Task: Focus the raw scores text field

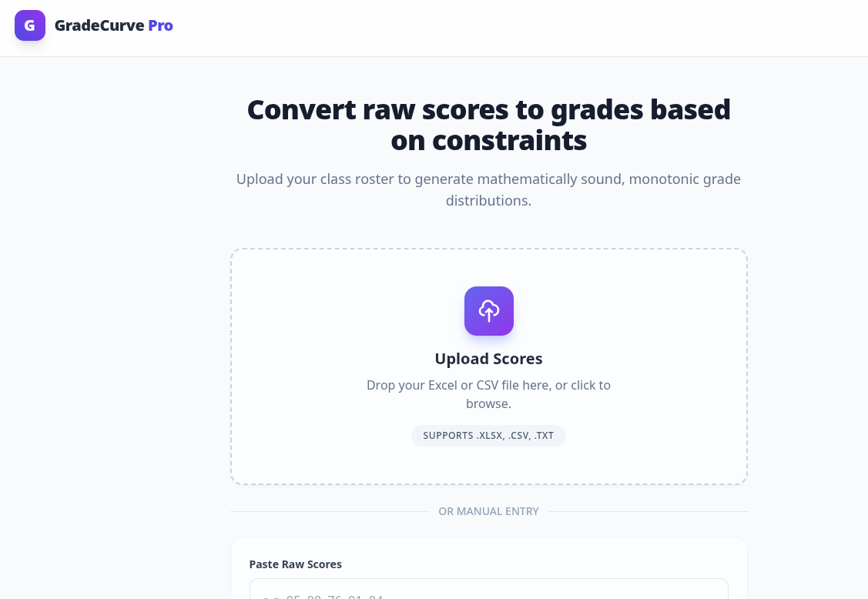Action: 488,591
